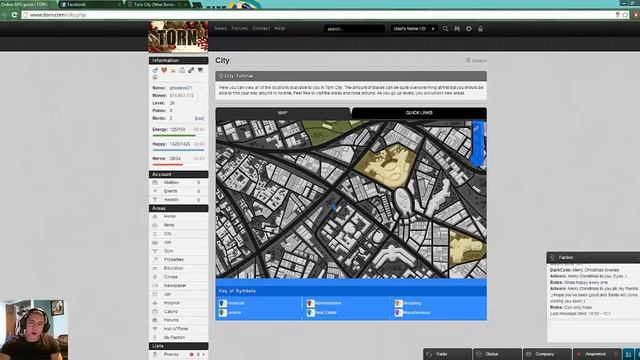
Task: Click the Real Estate symbol key icon
Action: (x=310, y=313)
